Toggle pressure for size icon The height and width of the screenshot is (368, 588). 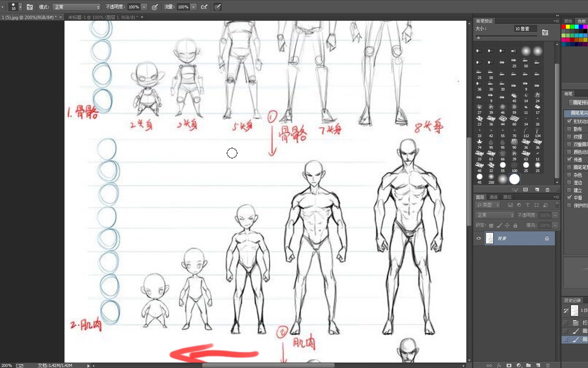[x=218, y=7]
